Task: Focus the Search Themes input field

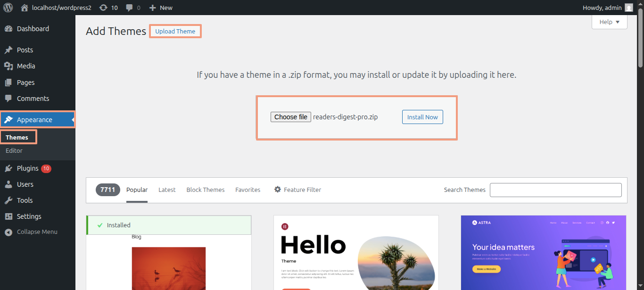Action: 555,190
